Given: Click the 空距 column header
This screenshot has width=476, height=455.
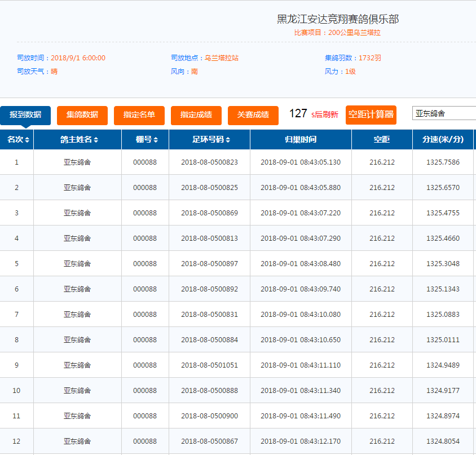Looking at the screenshot, I should pyautogui.click(x=382, y=140).
